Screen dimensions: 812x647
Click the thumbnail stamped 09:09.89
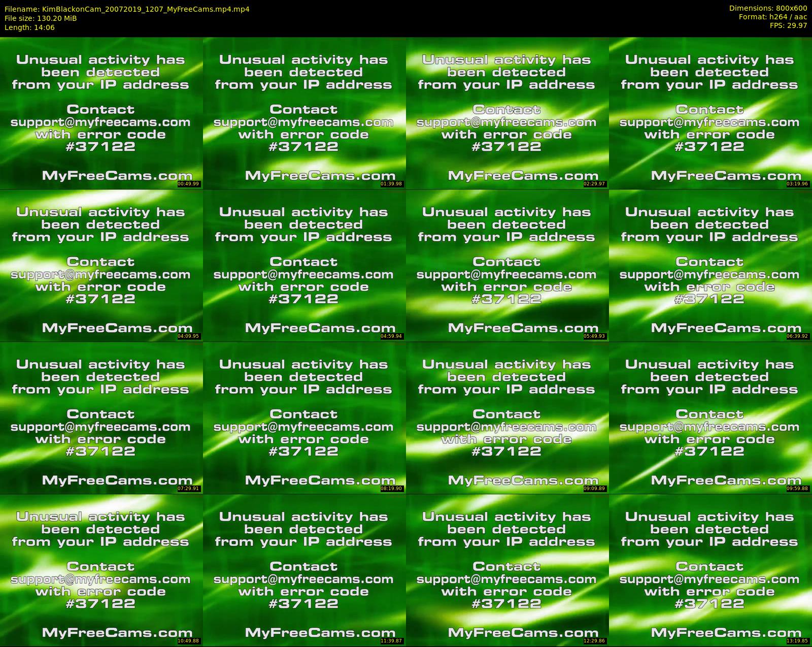[x=507, y=417]
